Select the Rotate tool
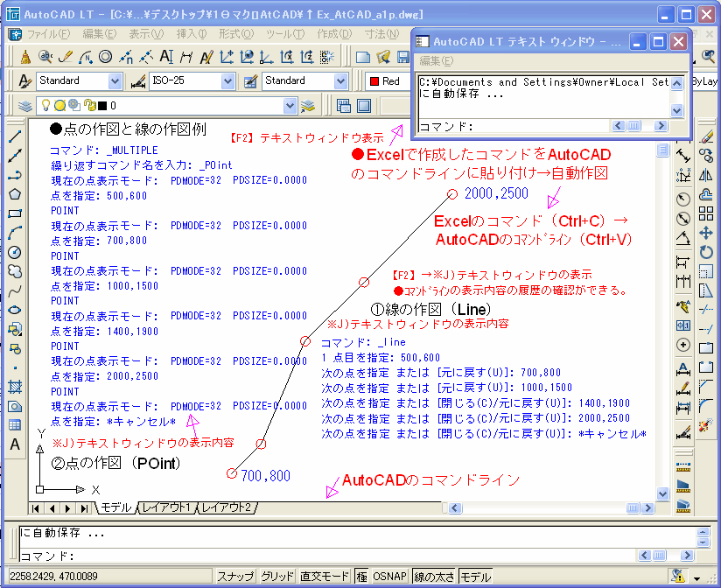Viewport: 721px width, 588px height. (x=706, y=252)
